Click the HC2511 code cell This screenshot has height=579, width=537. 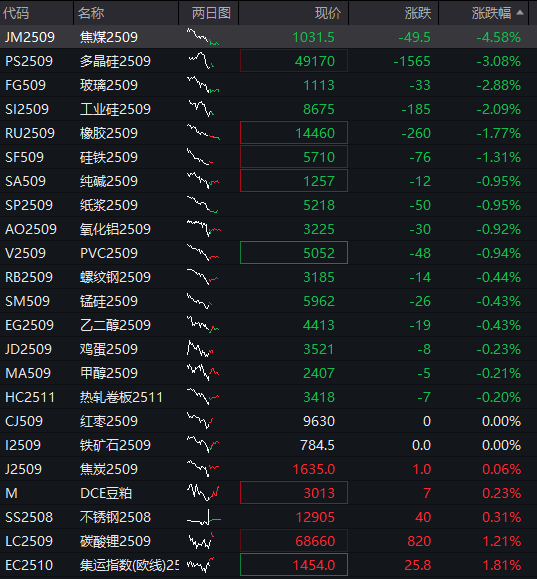30,397
